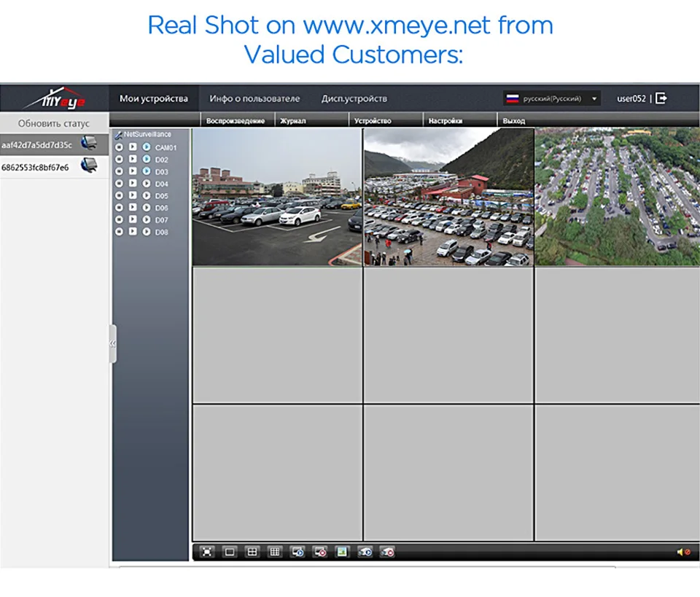Image resolution: width=700 pixels, height=597 pixels.
Task: Click the round stop icon on D06 row
Action: pyautogui.click(x=119, y=207)
